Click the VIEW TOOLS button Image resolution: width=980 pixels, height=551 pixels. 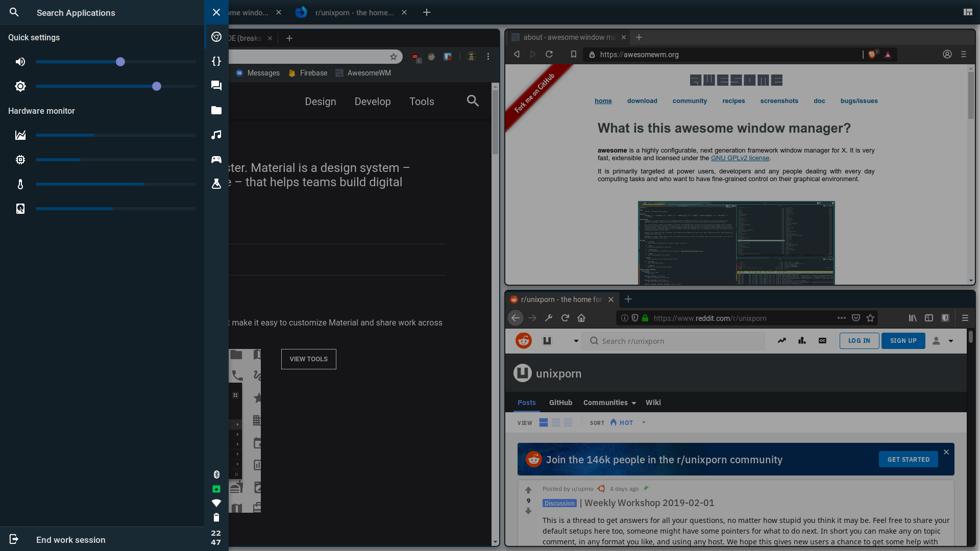pyautogui.click(x=308, y=359)
